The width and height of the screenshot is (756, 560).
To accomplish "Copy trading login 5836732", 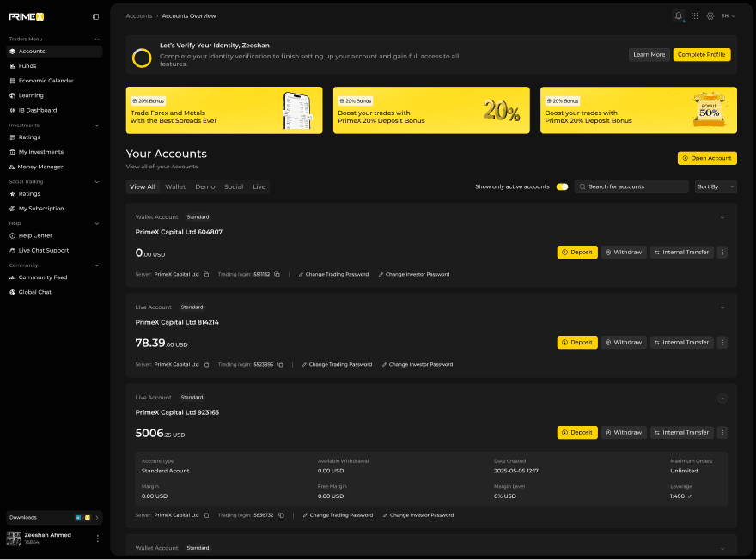I will 281,515.
